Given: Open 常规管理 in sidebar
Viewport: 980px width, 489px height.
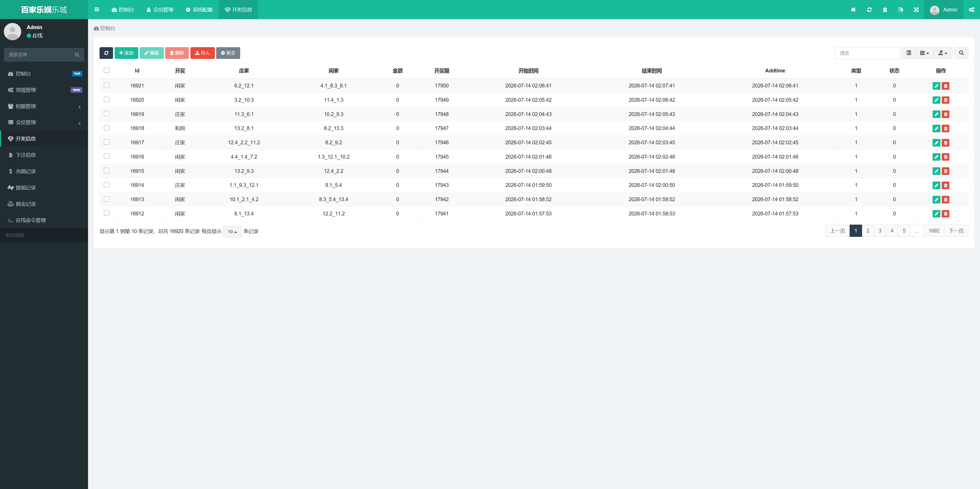Looking at the screenshot, I should point(44,90).
